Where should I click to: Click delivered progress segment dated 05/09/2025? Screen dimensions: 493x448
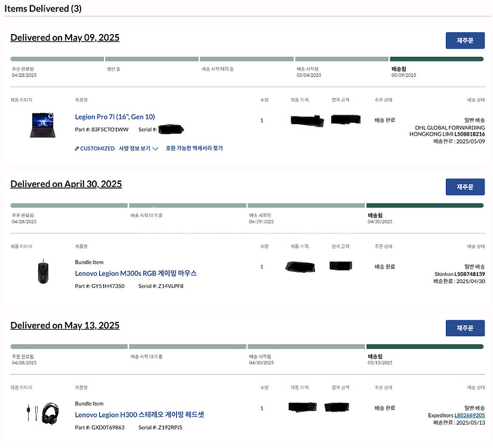[x=436, y=59]
